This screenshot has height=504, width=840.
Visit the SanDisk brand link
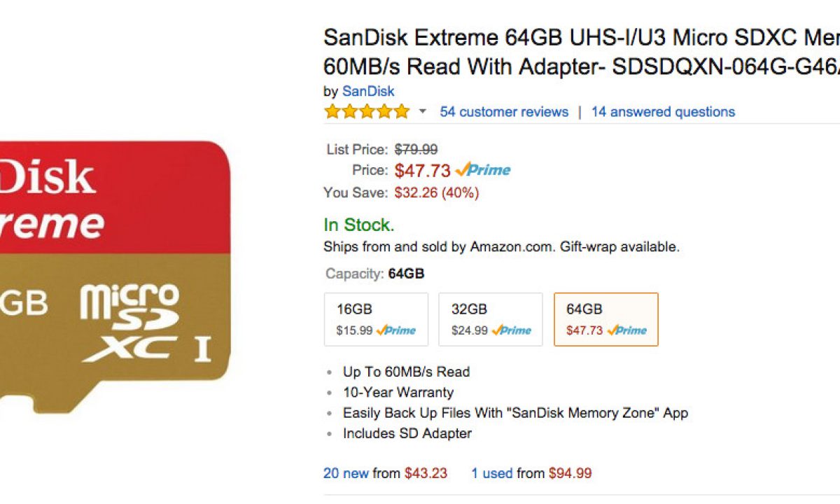(x=368, y=91)
